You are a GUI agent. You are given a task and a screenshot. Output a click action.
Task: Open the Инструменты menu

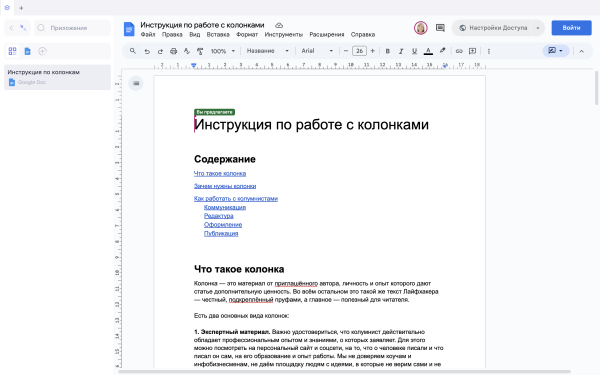pos(284,34)
